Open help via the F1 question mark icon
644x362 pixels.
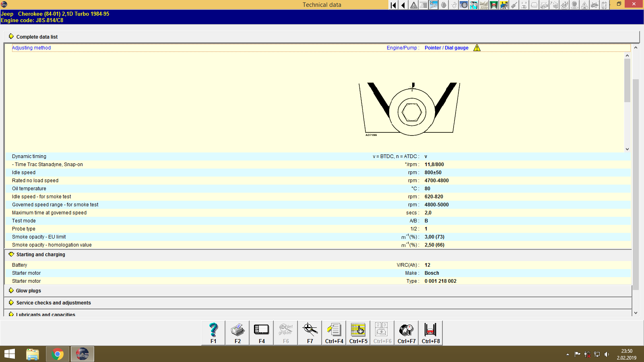[x=213, y=332]
